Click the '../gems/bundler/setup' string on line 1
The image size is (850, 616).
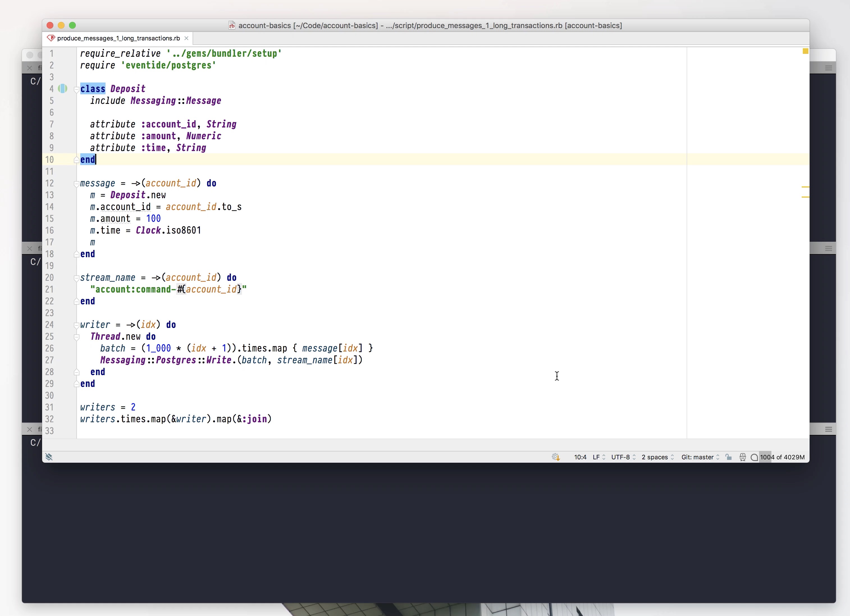(x=224, y=54)
